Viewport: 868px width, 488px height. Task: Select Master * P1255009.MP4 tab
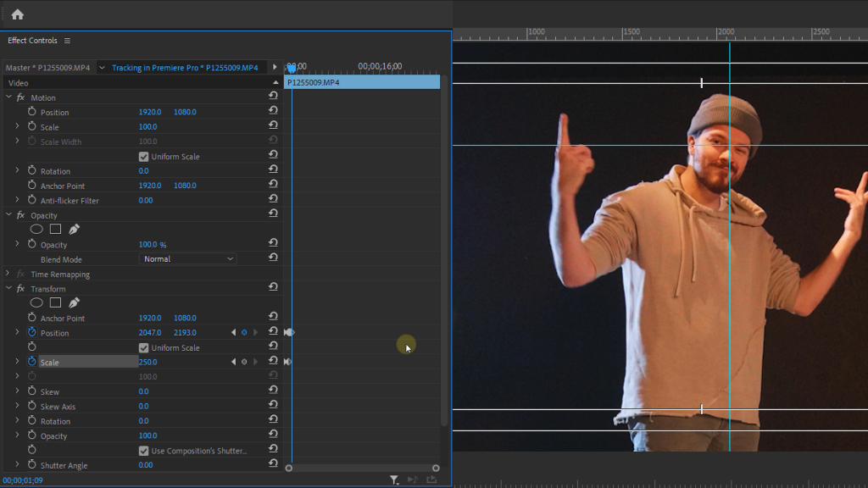point(47,68)
